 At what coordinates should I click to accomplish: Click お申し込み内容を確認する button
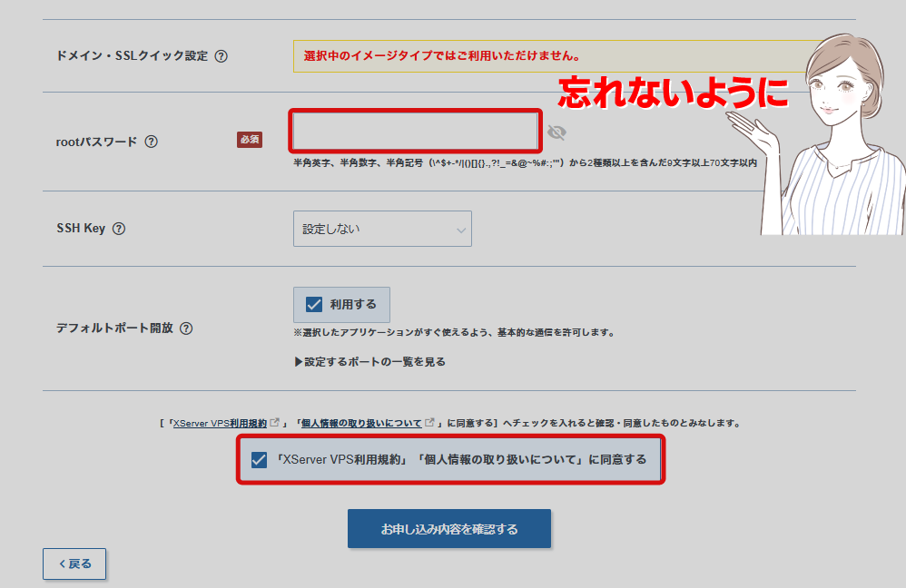click(x=449, y=529)
